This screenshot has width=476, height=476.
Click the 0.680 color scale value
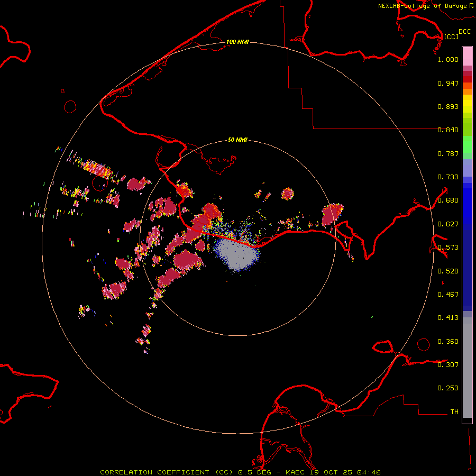(448, 200)
